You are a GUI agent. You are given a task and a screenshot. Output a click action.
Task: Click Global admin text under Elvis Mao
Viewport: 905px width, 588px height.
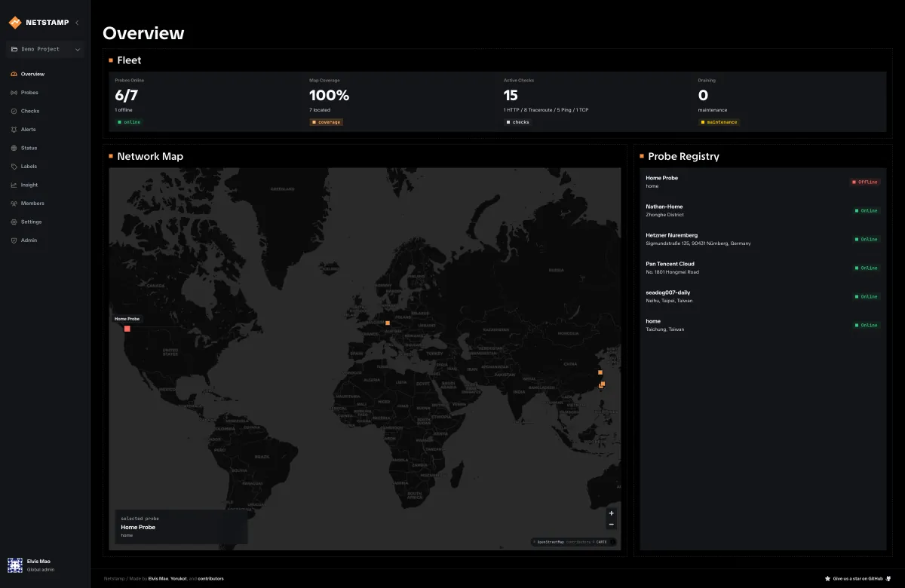(41, 569)
